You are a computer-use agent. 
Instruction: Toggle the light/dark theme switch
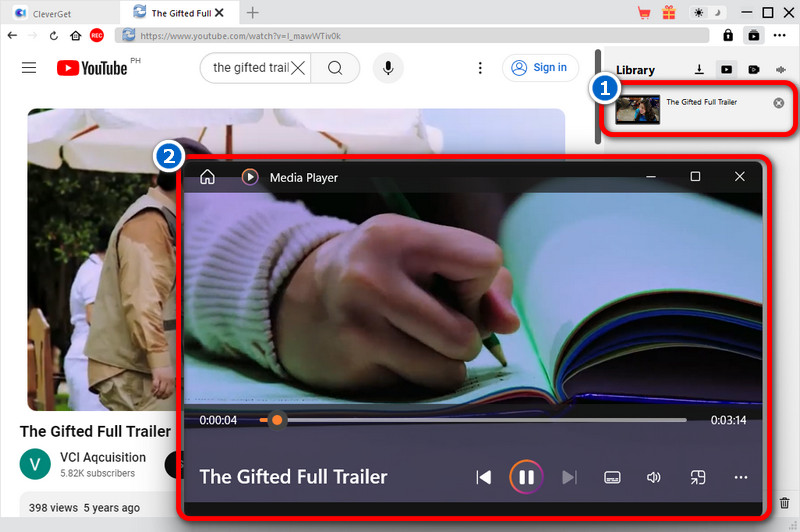708,13
